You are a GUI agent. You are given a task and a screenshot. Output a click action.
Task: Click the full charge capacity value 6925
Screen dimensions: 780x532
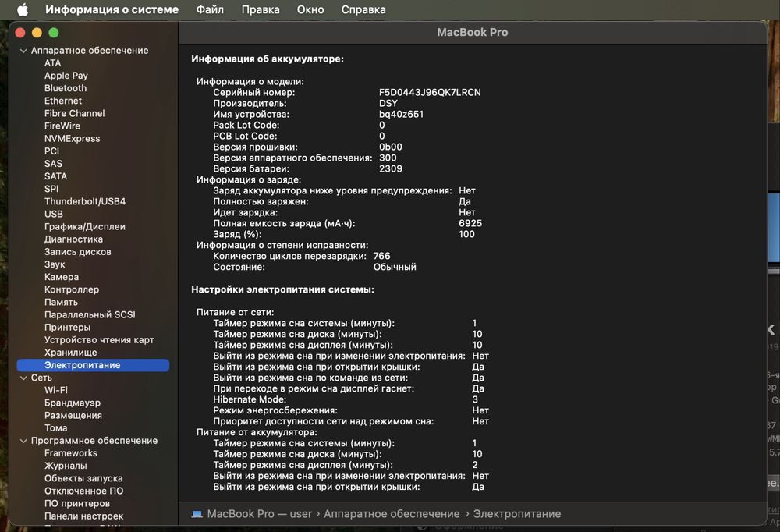[470, 223]
